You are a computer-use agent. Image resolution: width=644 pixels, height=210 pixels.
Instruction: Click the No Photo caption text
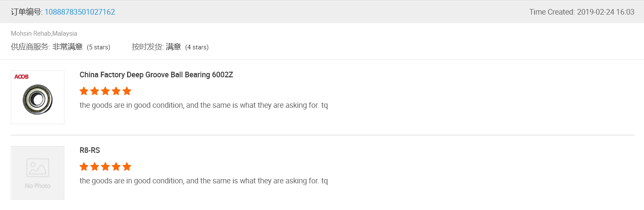(x=37, y=186)
